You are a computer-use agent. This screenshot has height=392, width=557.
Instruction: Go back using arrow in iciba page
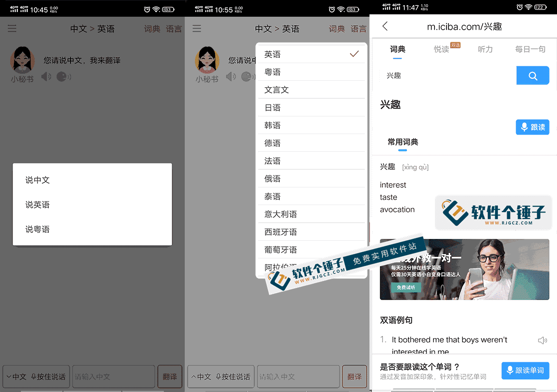[385, 26]
